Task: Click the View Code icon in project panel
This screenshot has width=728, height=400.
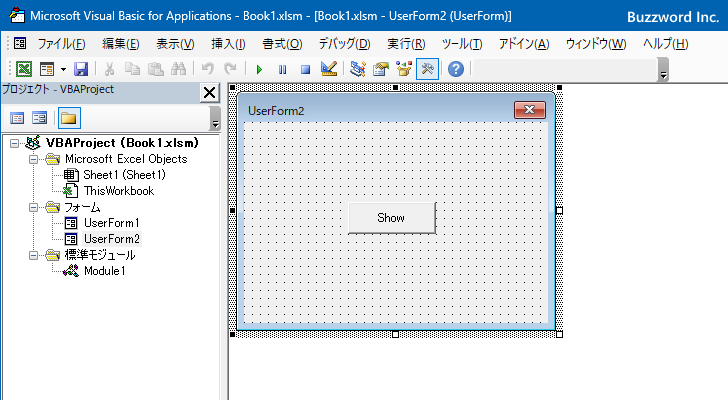Action: pyautogui.click(x=17, y=118)
